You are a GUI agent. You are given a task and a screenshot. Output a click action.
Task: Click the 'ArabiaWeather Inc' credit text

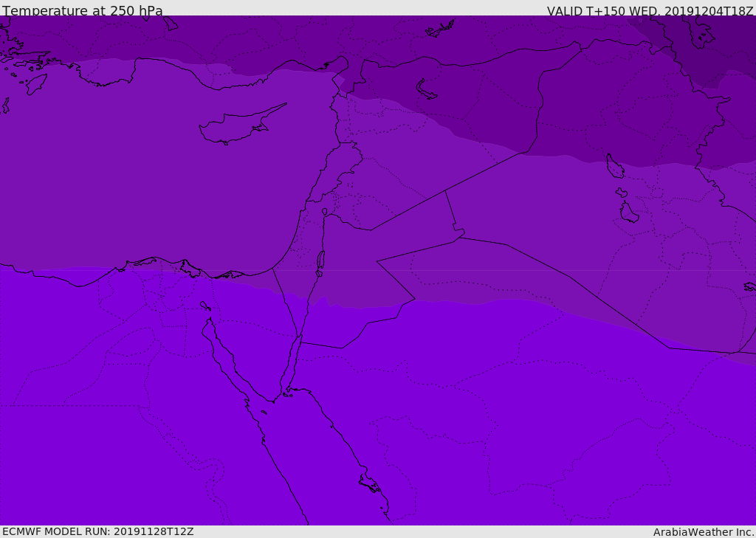pyautogui.click(x=703, y=532)
